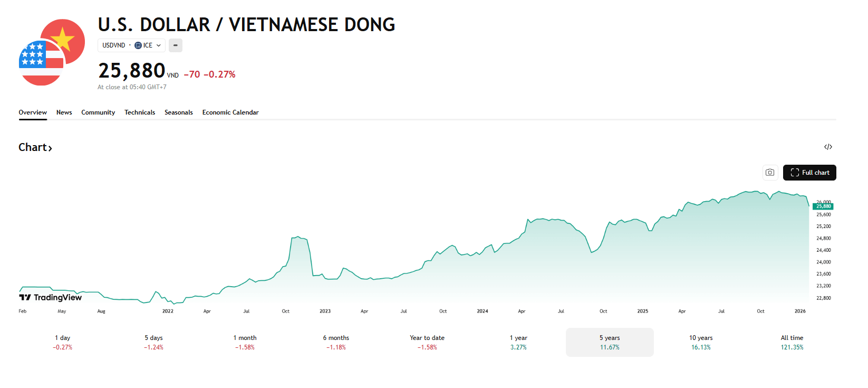
Task: Click the October 2022 peak on the chart
Action: point(298,237)
